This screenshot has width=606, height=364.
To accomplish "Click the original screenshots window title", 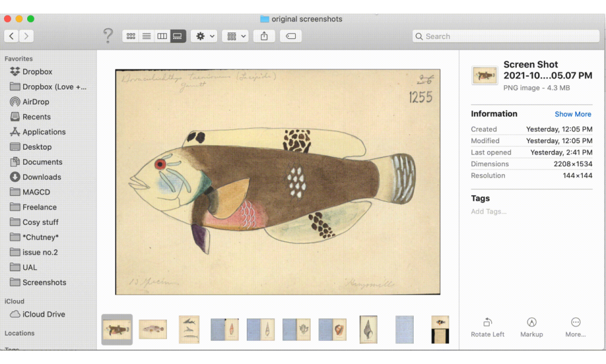I will click(301, 19).
